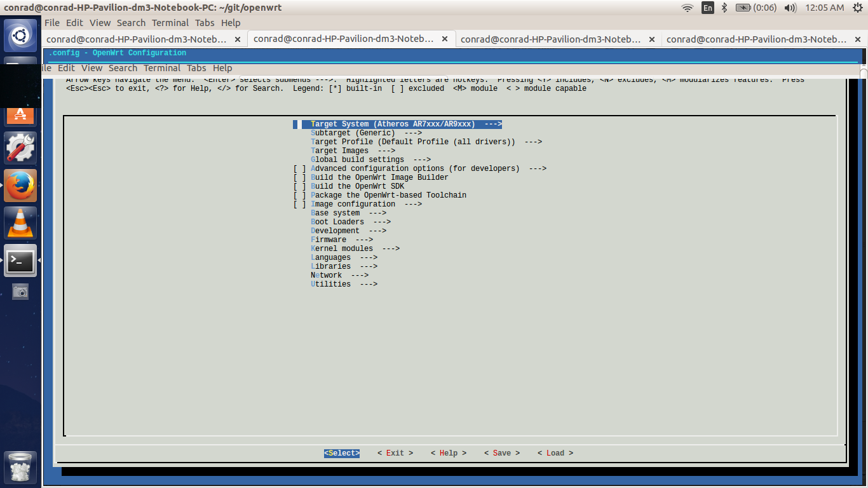The image size is (868, 488).
Task: Click the Bluetooth indicator icon
Action: (x=724, y=8)
